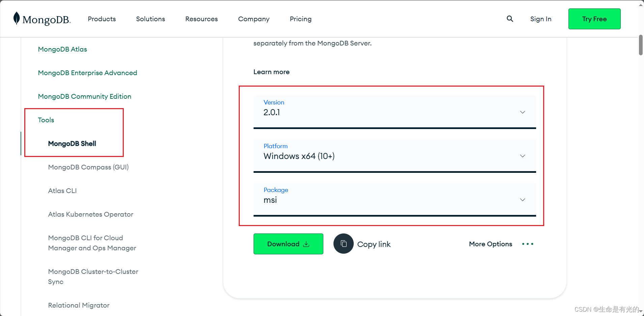This screenshot has width=644, height=316.
Task: Open the Company menu
Action: click(254, 19)
